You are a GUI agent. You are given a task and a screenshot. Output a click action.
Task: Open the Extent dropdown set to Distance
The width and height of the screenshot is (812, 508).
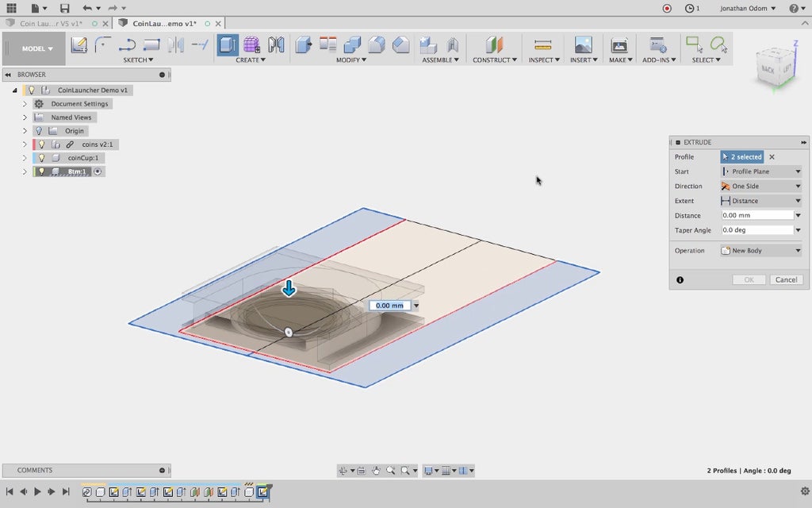(761, 201)
